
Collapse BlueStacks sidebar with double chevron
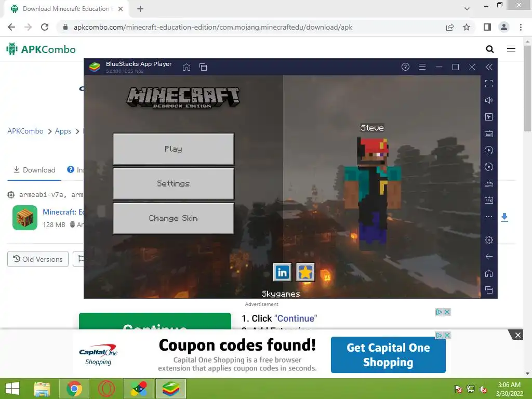[x=489, y=67]
